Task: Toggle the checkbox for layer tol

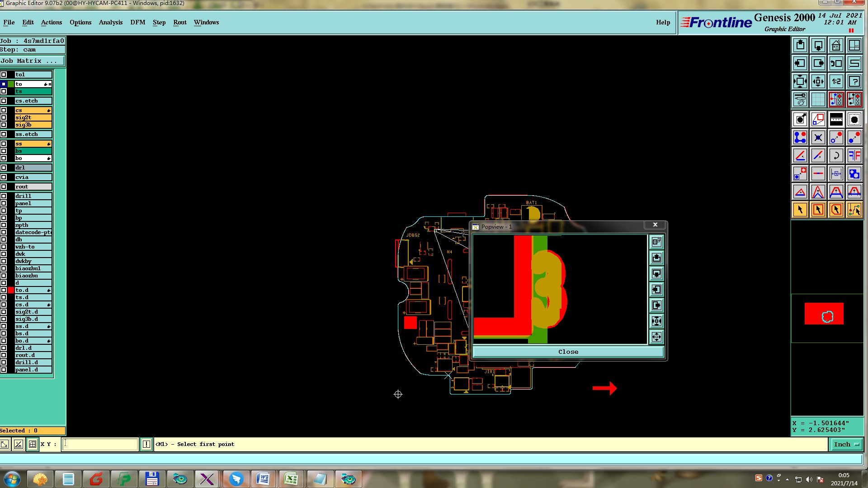Action: click(x=4, y=75)
